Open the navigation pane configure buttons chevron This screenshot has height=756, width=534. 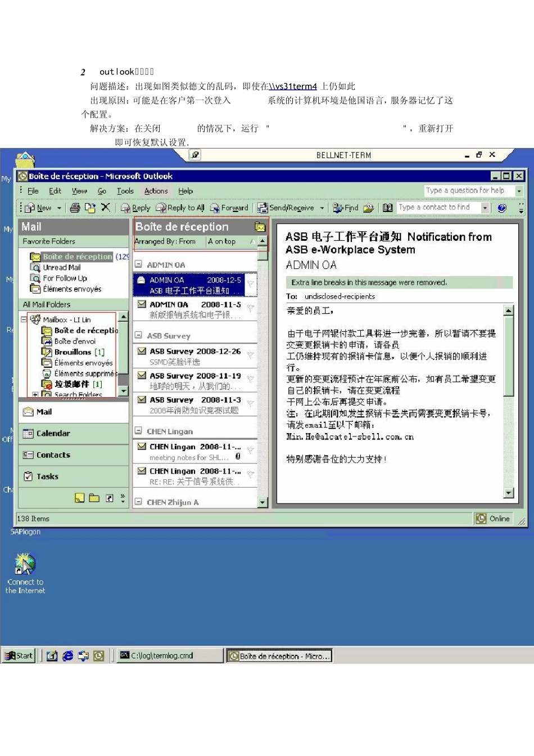coord(123,498)
